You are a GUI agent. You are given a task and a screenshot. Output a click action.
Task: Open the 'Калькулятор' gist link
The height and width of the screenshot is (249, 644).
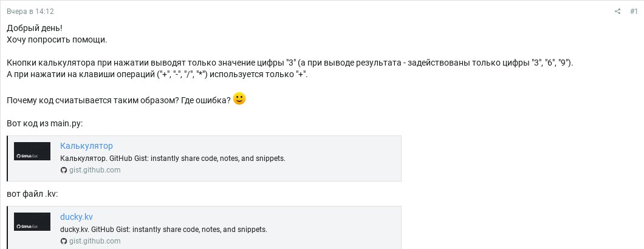pos(86,146)
